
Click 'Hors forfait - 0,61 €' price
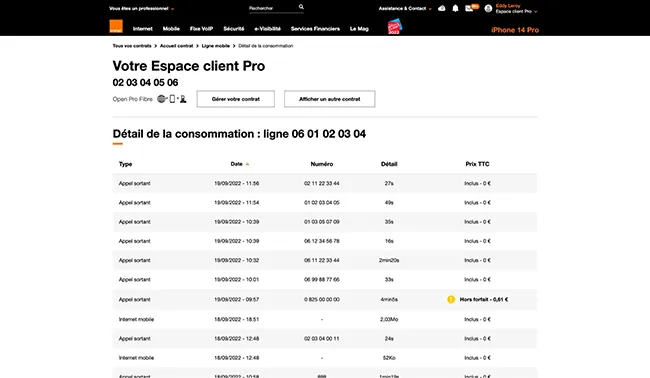484,299
